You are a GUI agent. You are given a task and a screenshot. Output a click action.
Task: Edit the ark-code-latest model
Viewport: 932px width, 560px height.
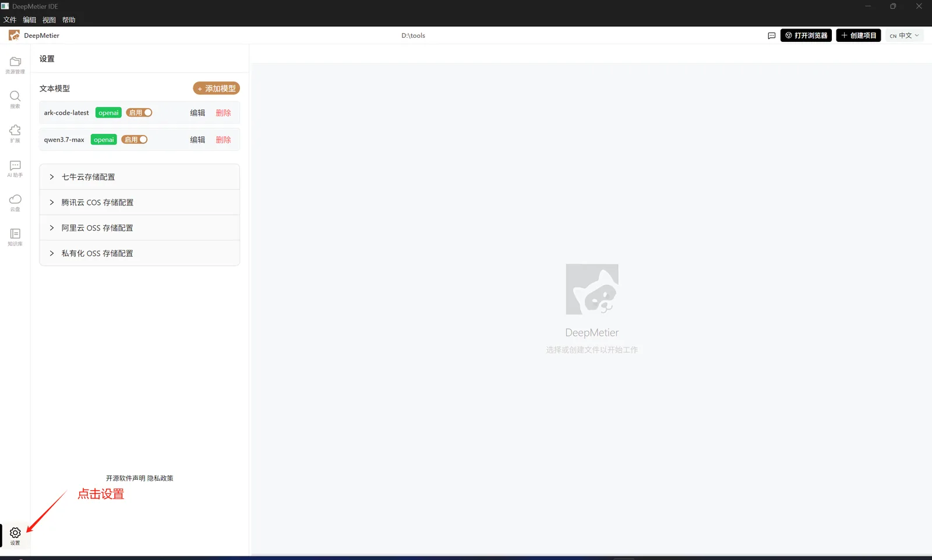[197, 113]
